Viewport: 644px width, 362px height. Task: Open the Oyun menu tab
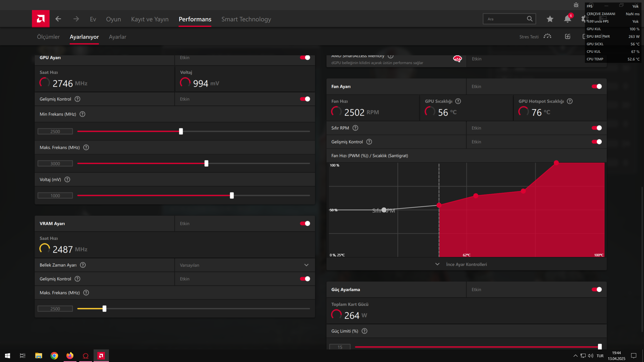(113, 19)
